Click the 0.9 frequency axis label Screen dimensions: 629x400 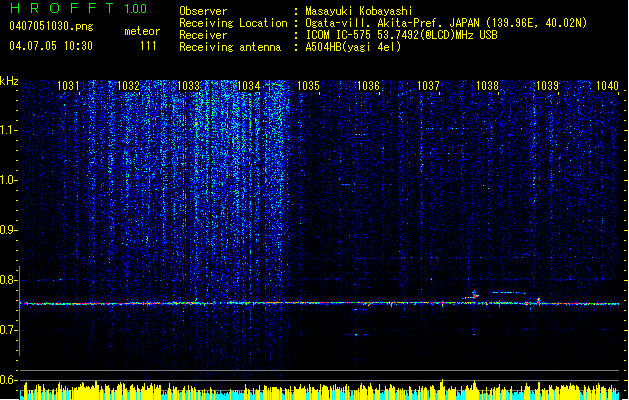coord(8,230)
